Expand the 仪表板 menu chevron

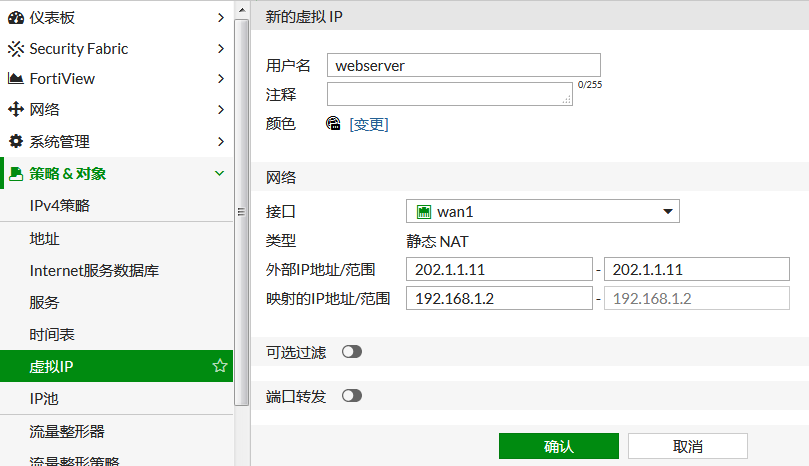(220, 17)
